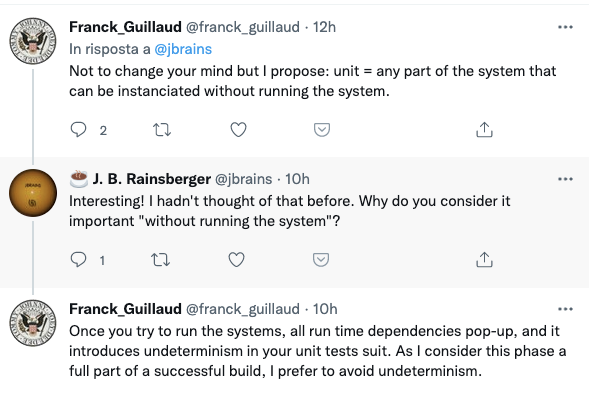This screenshot has width=589, height=397.
Task: Reply to Franck_Guillaud's first tweet
Action: 78,130
